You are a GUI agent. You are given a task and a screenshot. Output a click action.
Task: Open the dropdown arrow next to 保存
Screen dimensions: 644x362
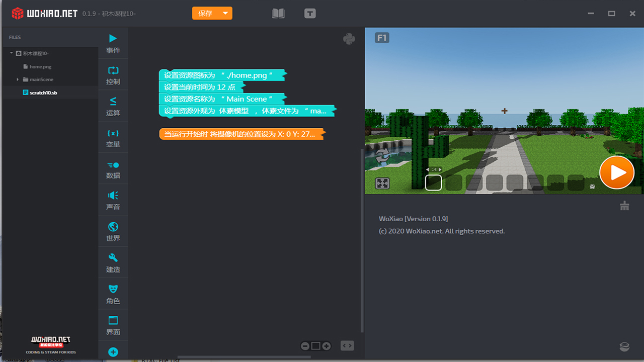pyautogui.click(x=225, y=14)
